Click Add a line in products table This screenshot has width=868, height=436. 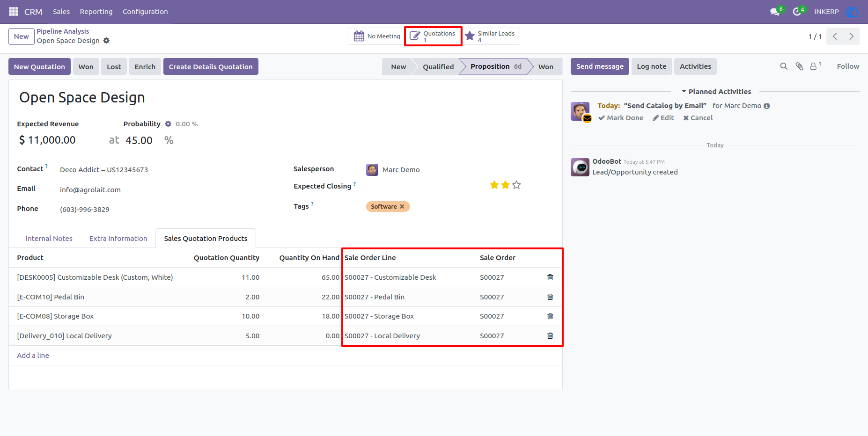pyautogui.click(x=33, y=356)
